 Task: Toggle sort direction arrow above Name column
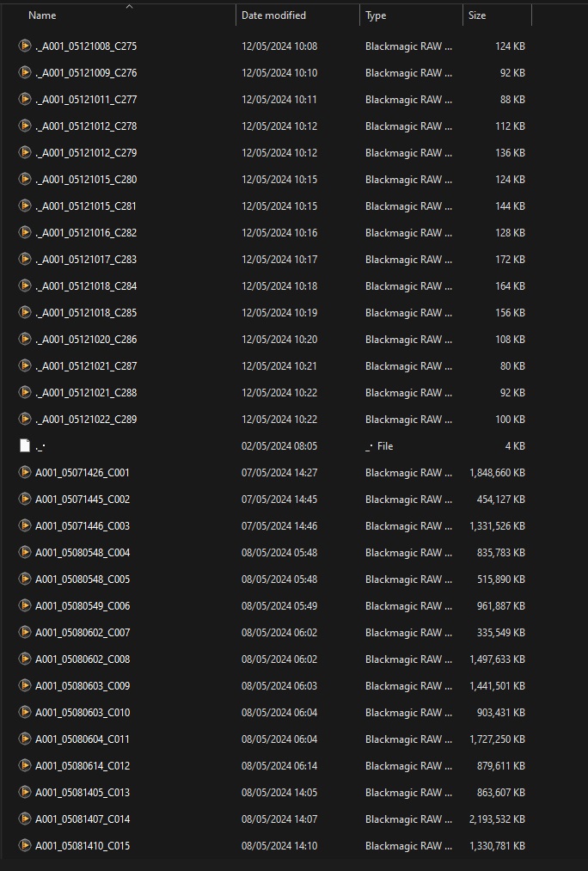pos(129,7)
